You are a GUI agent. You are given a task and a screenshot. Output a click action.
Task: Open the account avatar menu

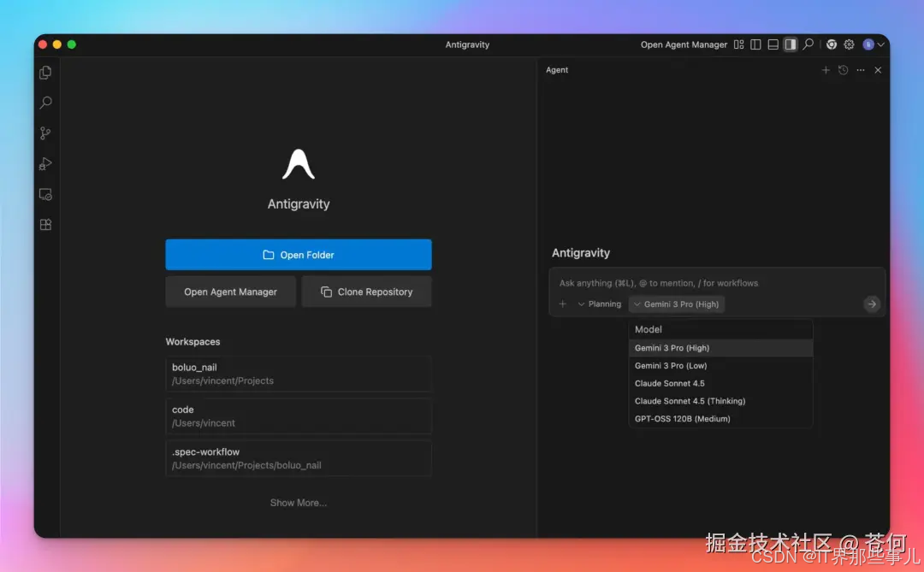[x=874, y=44]
